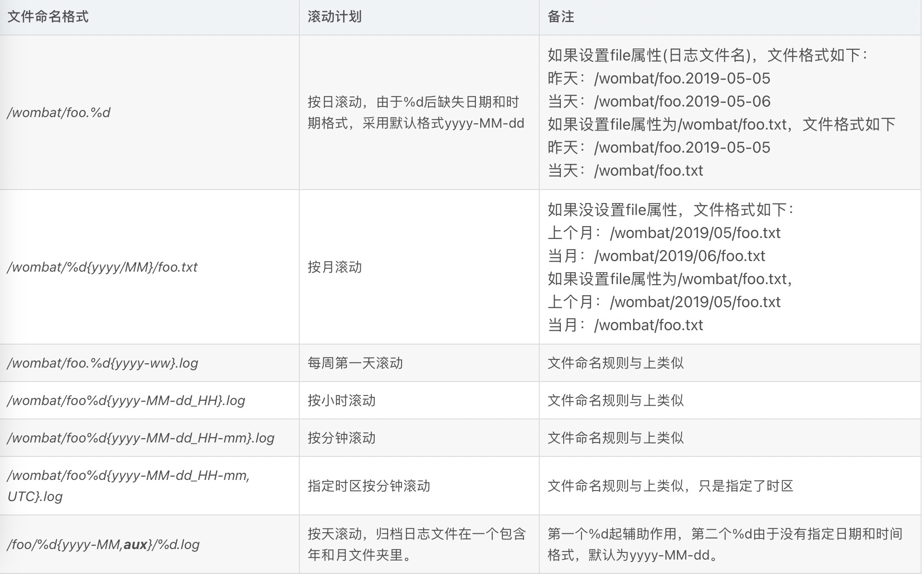Viewport: 924px width, 574px height.
Task: Click the /wombat/%d{yyyy/MM}/foo.txt pattern text
Action: click(102, 267)
